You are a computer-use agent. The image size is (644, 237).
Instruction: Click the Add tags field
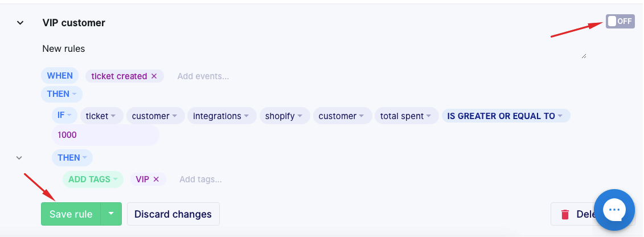pyautogui.click(x=200, y=179)
